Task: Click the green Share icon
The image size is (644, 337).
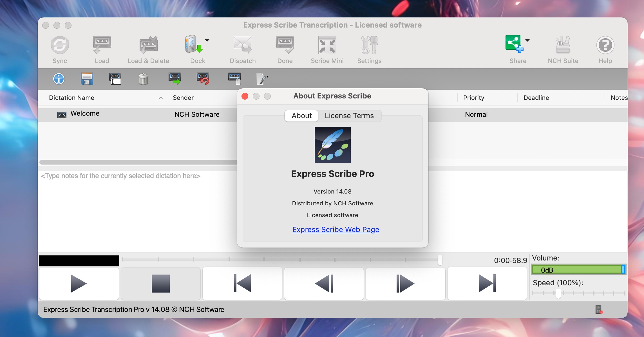Action: 514,44
